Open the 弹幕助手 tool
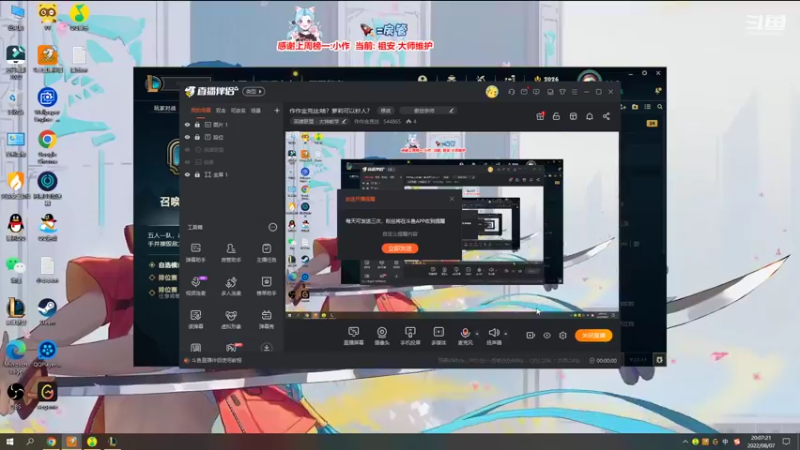This screenshot has width=800, height=450. (x=196, y=253)
